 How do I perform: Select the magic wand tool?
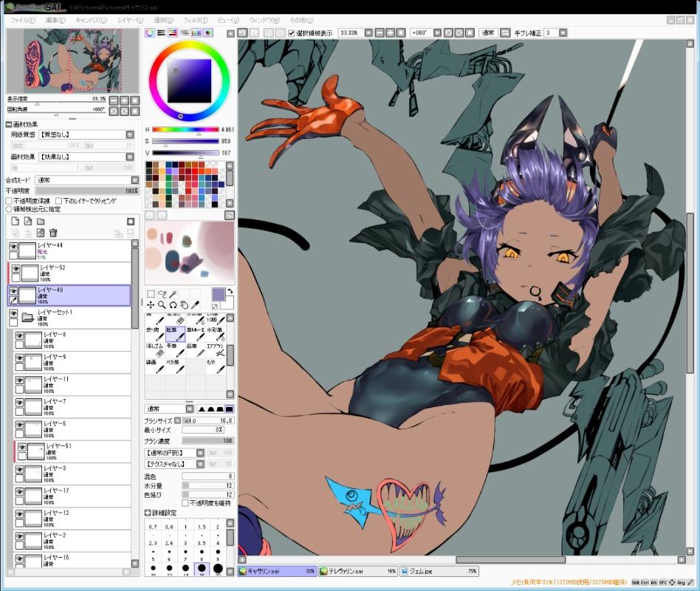[173, 294]
